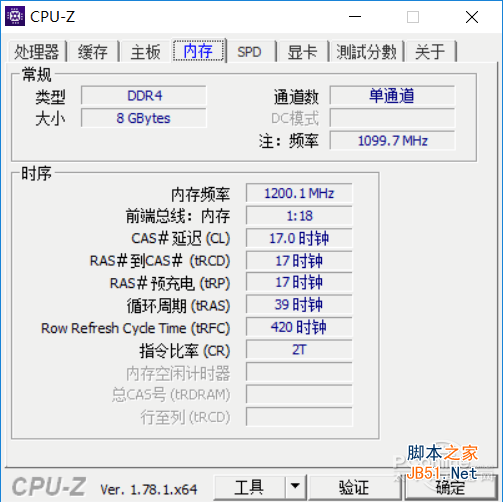
Task: Switch to the SPD tab
Action: pos(249,51)
